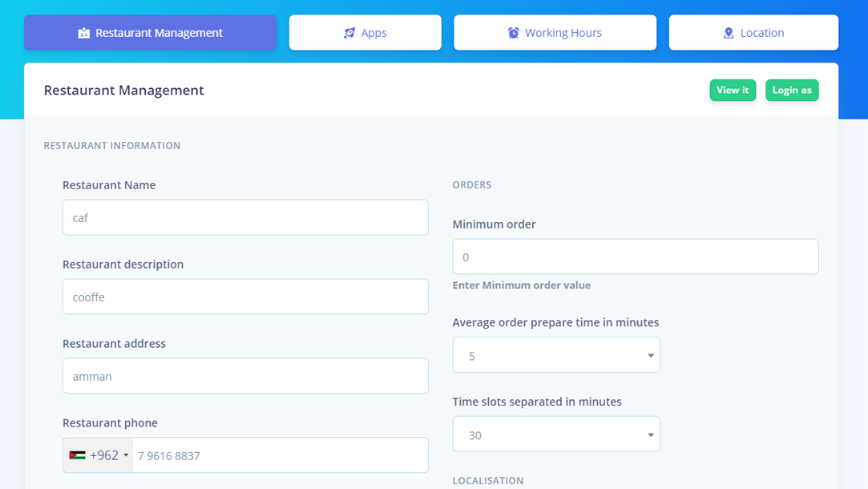The width and height of the screenshot is (868, 489).
Task: Click the building icon on Restaurant Management tab
Action: 84,33
